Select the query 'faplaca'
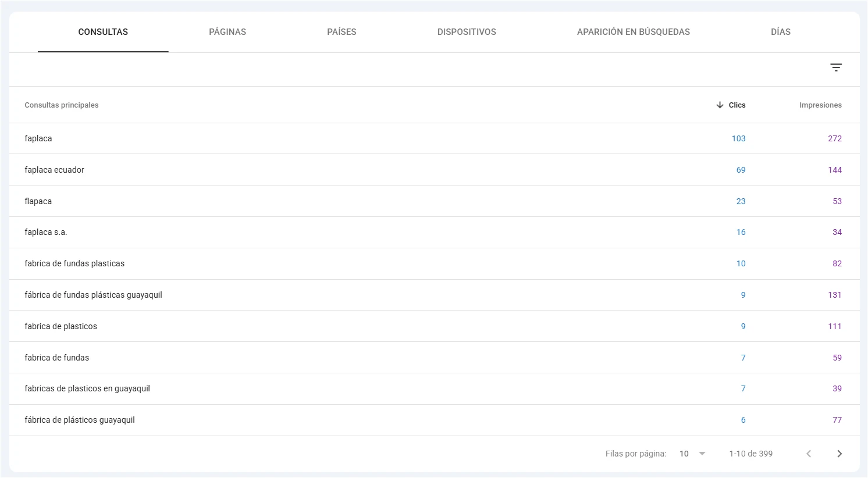 [38, 138]
